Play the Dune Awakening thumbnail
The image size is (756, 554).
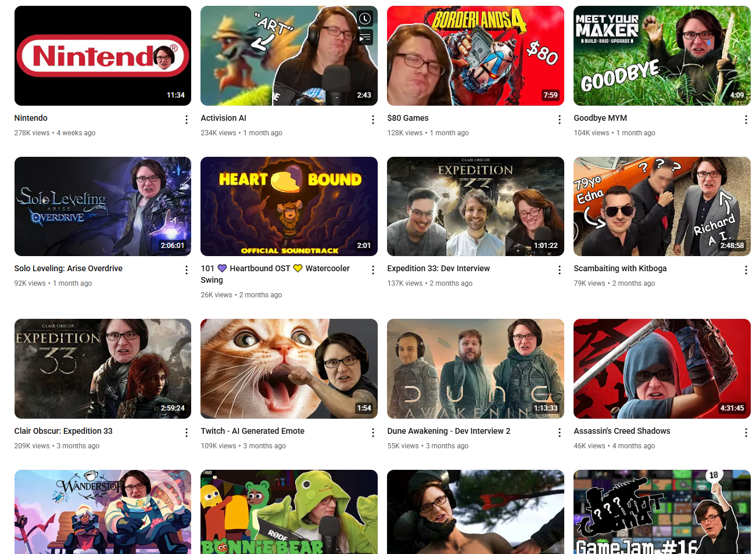(475, 369)
